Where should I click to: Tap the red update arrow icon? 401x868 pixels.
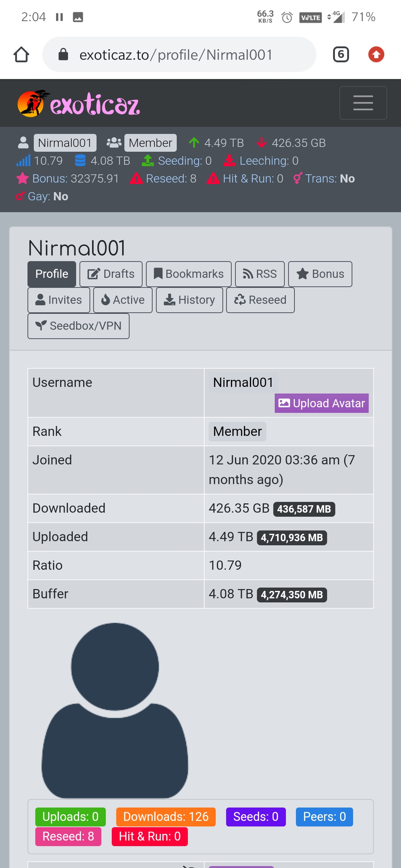pyautogui.click(x=376, y=55)
